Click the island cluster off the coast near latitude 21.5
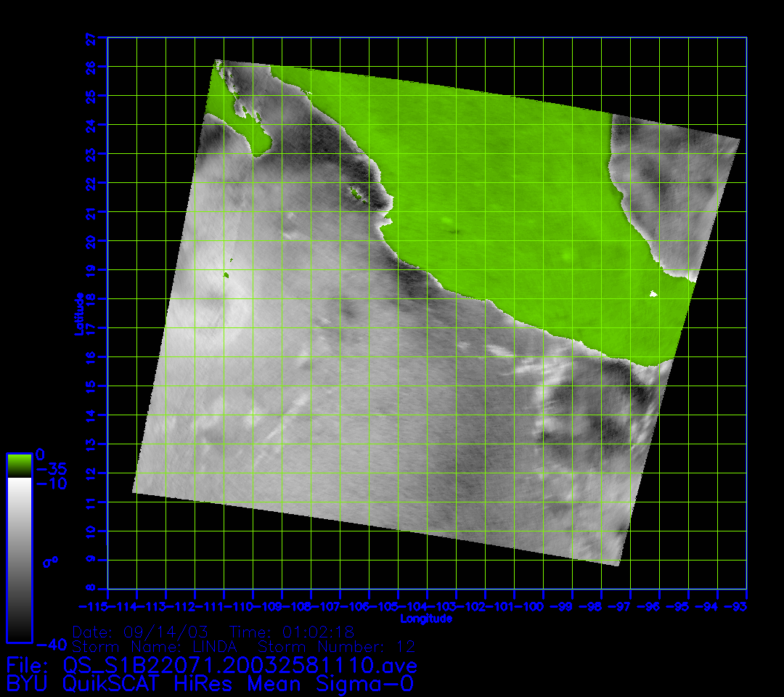 [x=356, y=193]
